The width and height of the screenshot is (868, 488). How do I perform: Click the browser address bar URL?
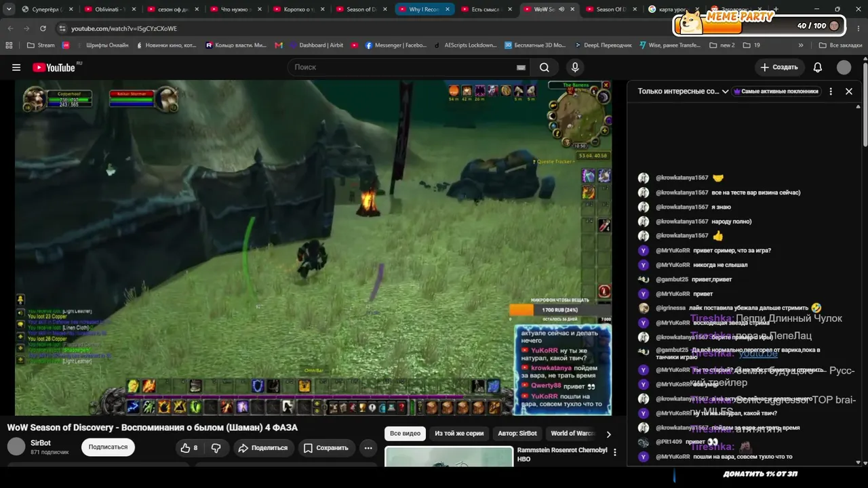tap(124, 28)
